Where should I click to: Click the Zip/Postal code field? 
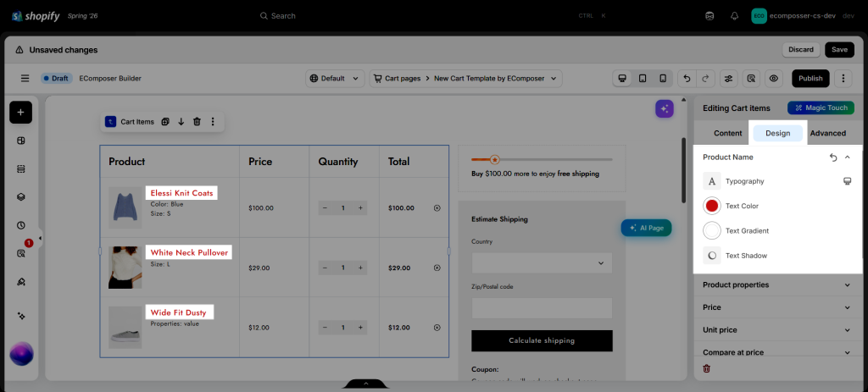tap(542, 308)
